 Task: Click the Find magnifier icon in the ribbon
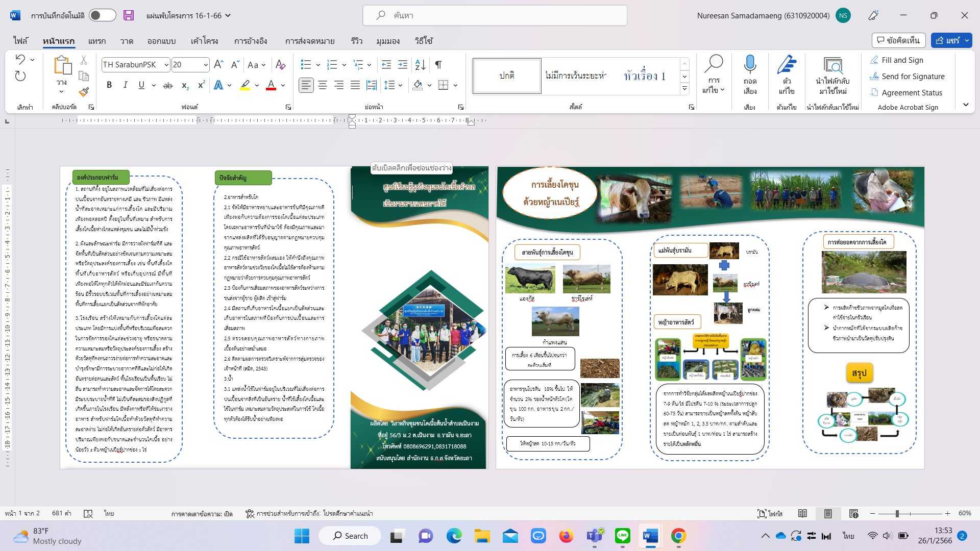(x=714, y=64)
